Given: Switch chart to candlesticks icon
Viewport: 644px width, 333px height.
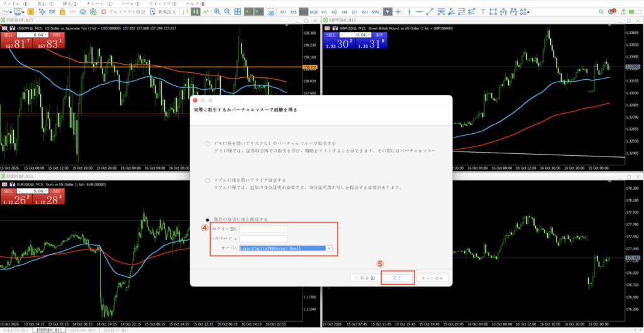Looking at the screenshot, I should coord(196,12).
